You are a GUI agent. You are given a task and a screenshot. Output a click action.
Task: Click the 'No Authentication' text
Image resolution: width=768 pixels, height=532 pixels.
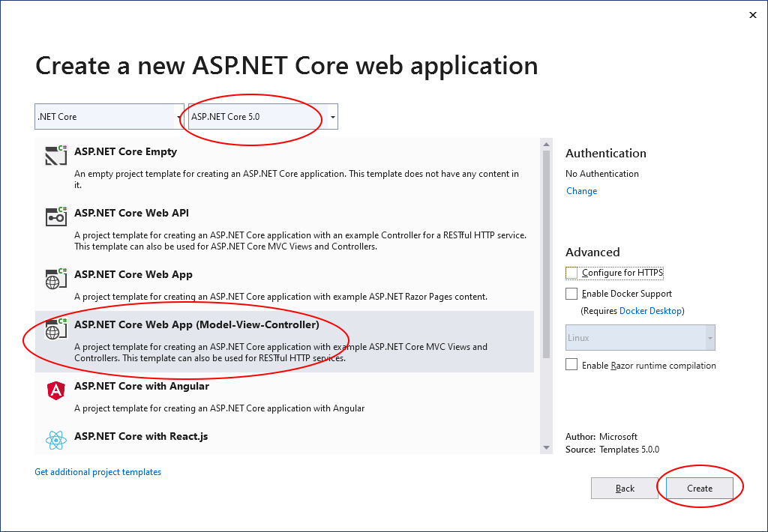point(602,174)
